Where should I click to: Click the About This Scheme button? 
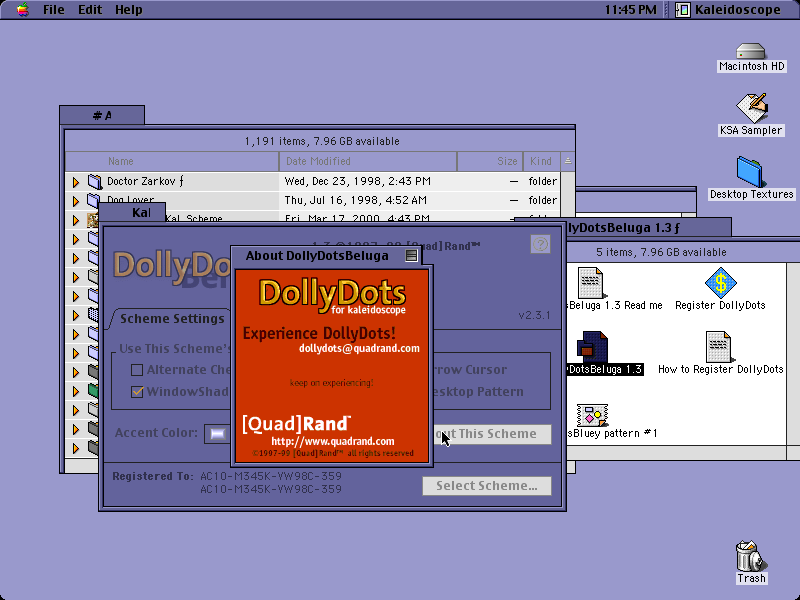pyautogui.click(x=492, y=434)
